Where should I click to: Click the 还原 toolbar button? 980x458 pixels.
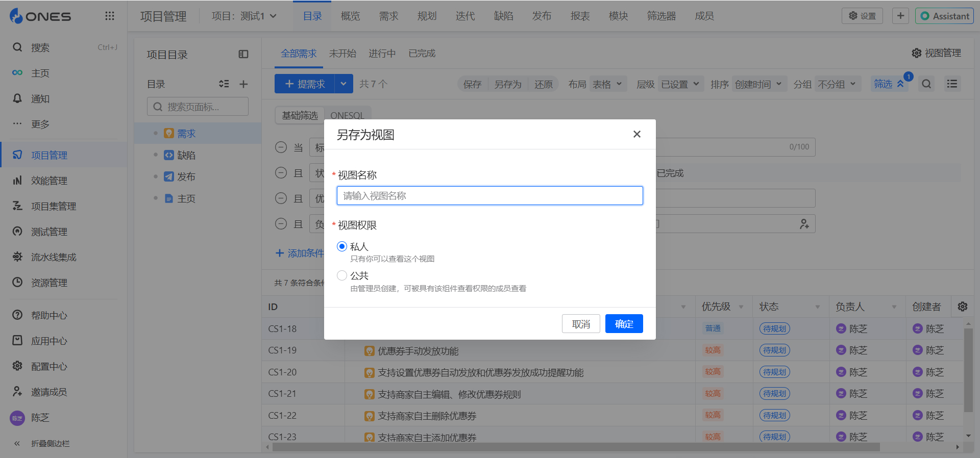coord(544,84)
